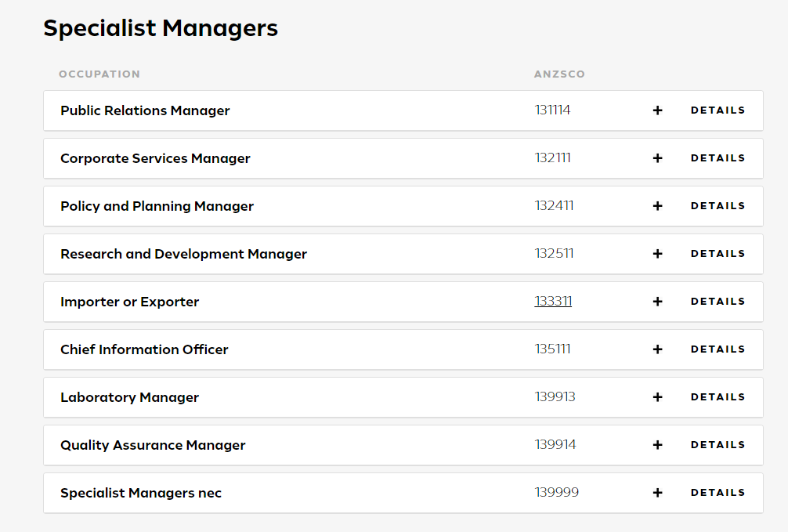Open DETAILS for Specialist Managers nec

[718, 493]
